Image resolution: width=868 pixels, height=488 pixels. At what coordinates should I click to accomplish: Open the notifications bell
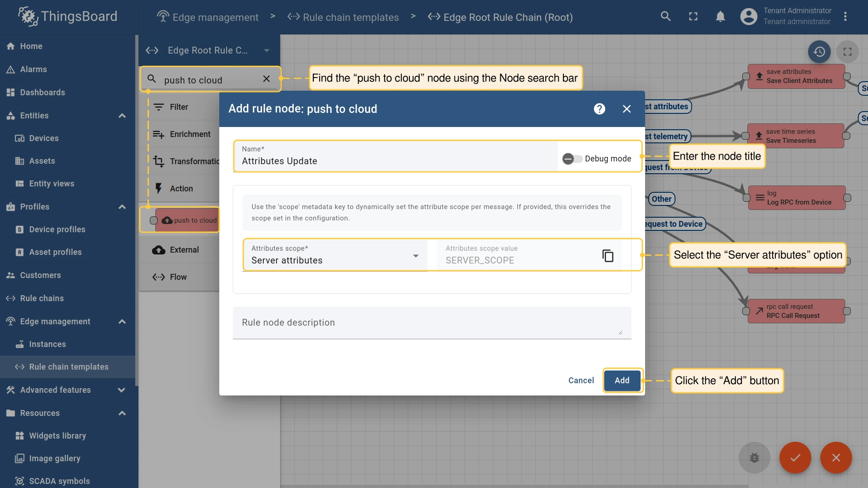720,17
